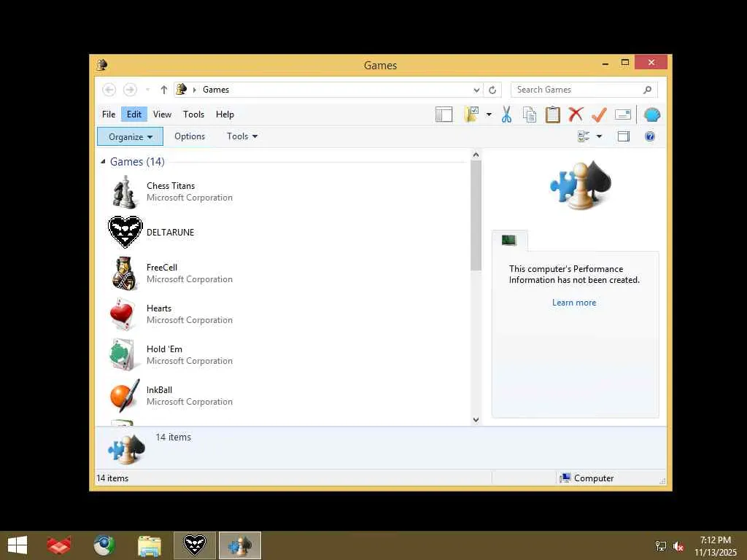Click the Chess Titans name text

tap(171, 186)
